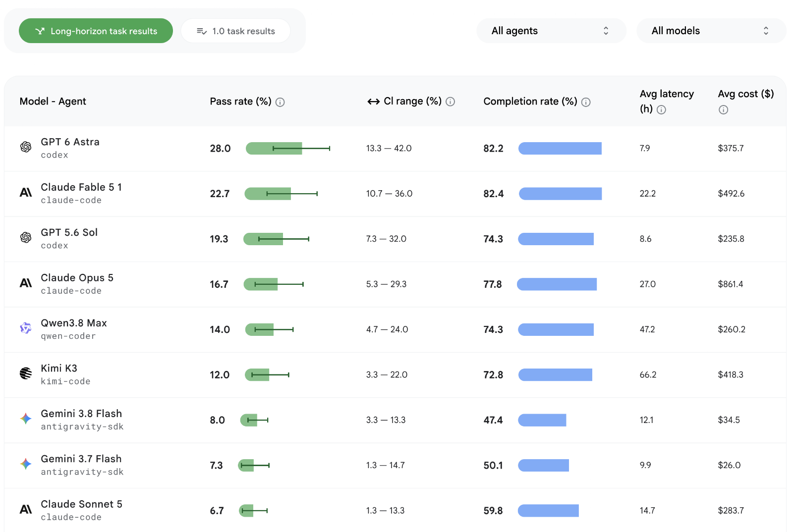The width and height of the screenshot is (793, 532).
Task: Click the blue completion bar for Claude Sonnet 5
Action: click(x=548, y=510)
